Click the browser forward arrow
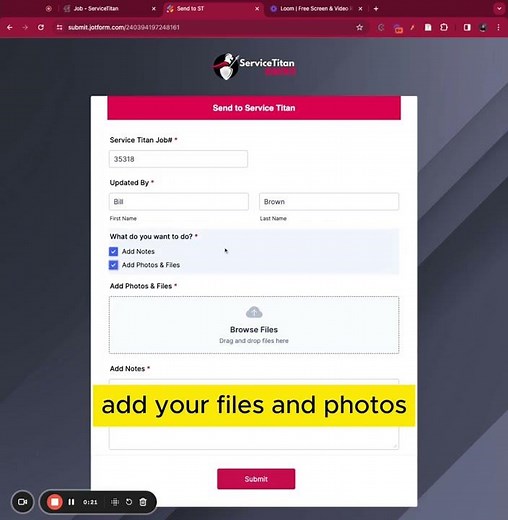 click(x=25, y=27)
